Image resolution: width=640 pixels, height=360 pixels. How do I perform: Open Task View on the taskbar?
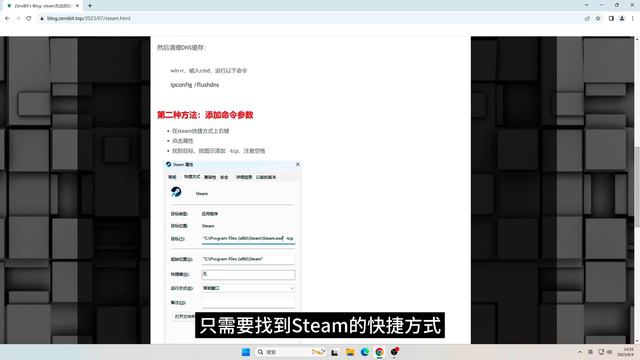pyautogui.click(x=335, y=352)
